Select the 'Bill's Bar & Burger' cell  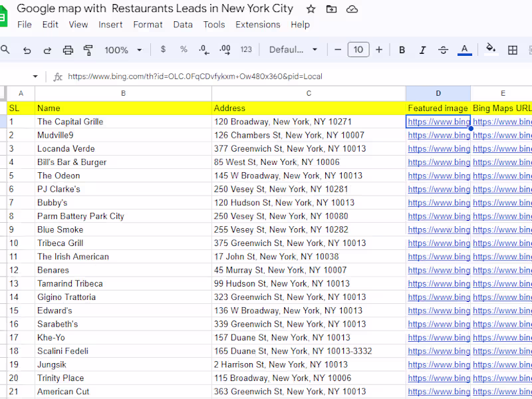pyautogui.click(x=123, y=162)
